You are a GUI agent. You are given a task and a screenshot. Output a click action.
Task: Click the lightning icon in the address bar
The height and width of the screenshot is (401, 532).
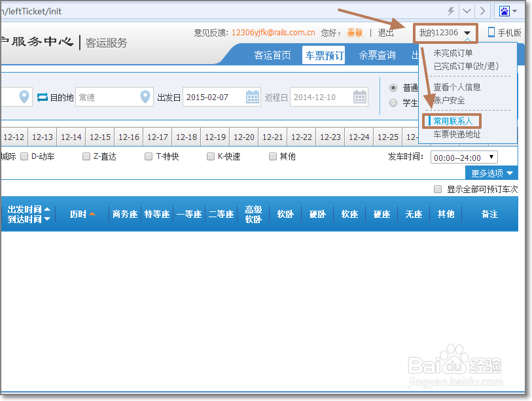(450, 10)
